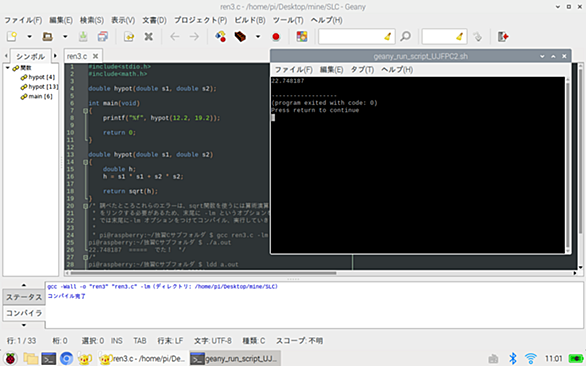Open terminal window タブ(T) menu
This screenshot has height=366, width=586.
362,70
